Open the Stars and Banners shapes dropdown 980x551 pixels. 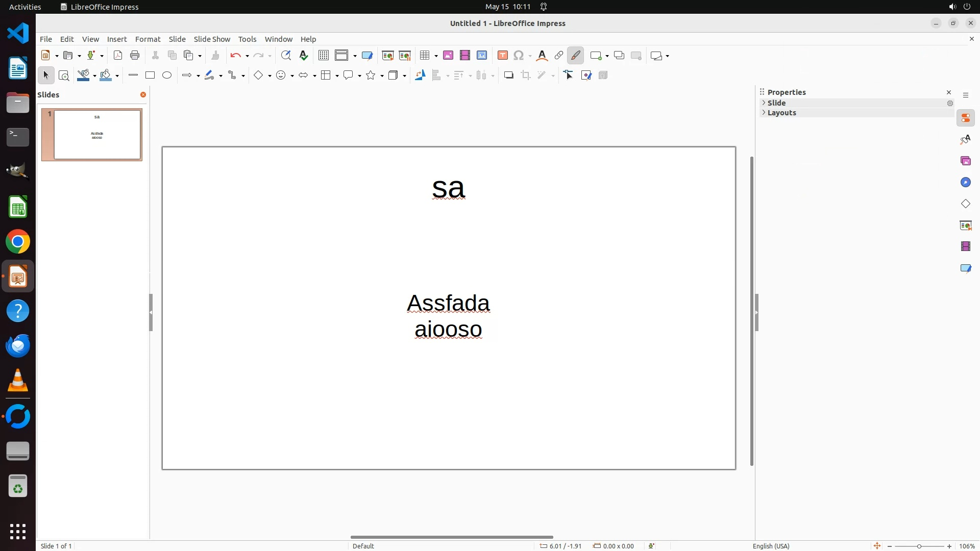tap(382, 76)
